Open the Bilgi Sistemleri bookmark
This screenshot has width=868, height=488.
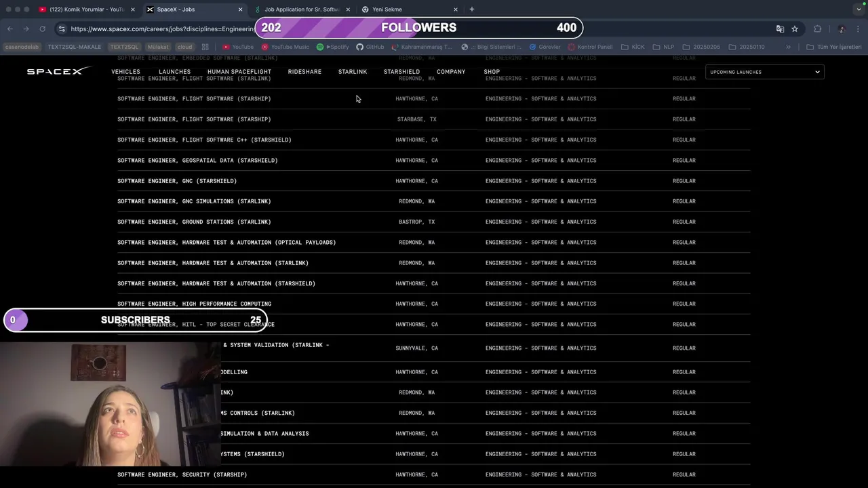(x=492, y=47)
